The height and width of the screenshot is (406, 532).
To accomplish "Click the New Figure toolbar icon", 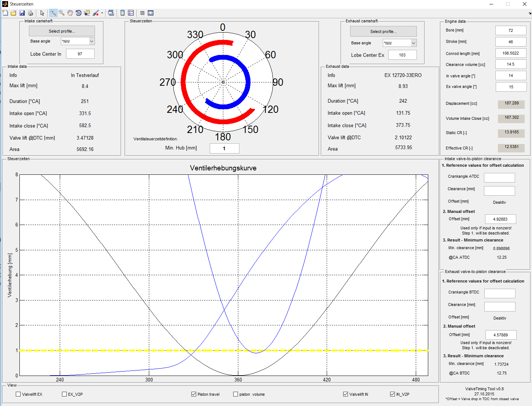I will 5,13.
